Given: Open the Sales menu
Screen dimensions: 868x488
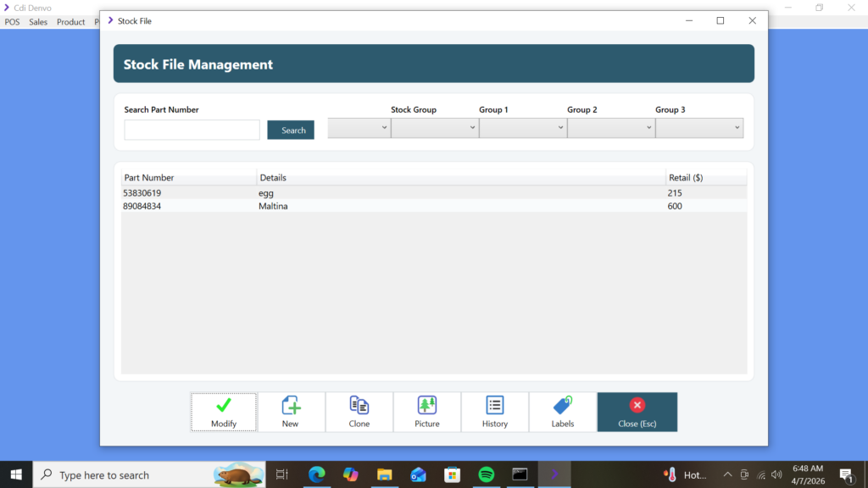Looking at the screenshot, I should 38,22.
